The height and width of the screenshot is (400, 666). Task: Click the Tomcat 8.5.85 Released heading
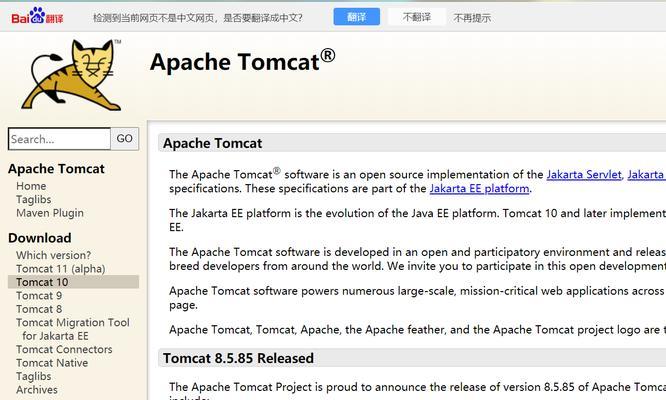pyautogui.click(x=238, y=358)
